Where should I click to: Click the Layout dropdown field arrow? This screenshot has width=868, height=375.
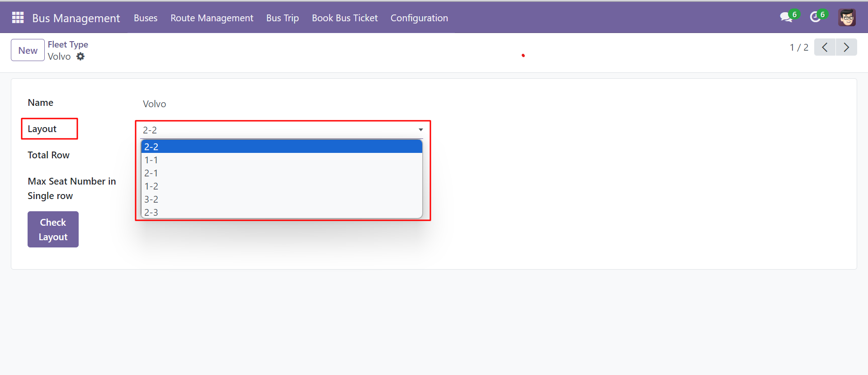coord(420,130)
